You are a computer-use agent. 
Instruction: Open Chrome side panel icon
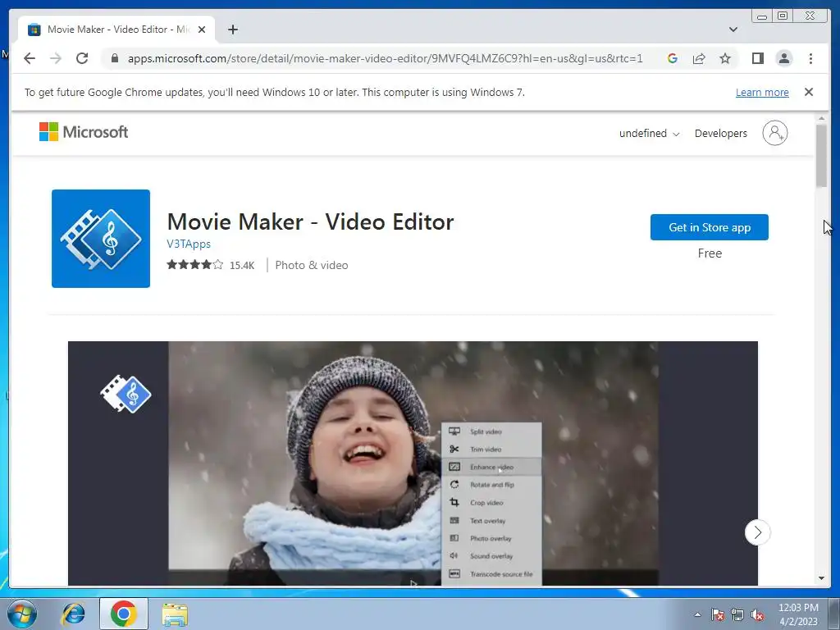pos(757,58)
